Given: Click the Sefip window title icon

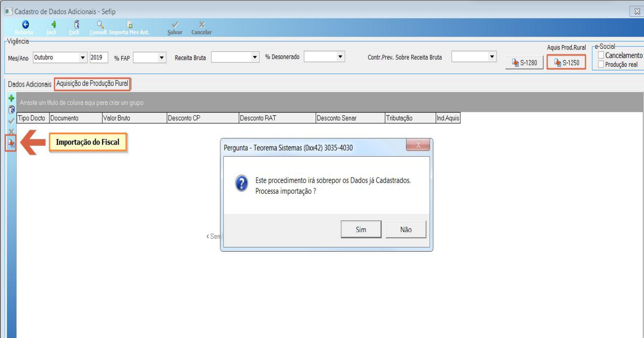Looking at the screenshot, I should 9,12.
